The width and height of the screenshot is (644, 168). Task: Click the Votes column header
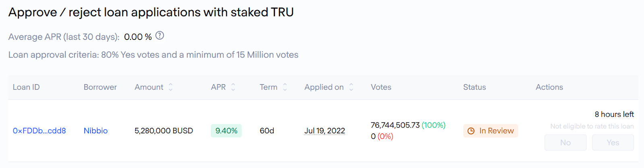381,87
